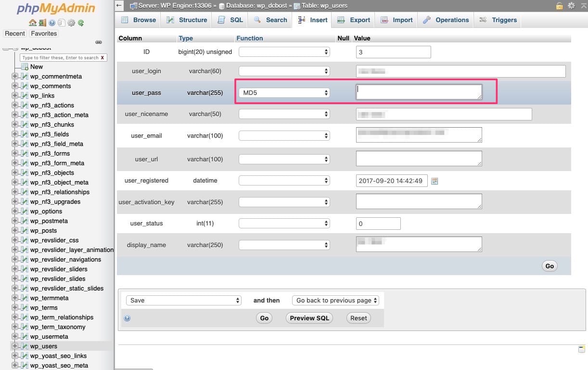Click the Favorites button in sidebar
The height and width of the screenshot is (370, 588).
point(44,34)
